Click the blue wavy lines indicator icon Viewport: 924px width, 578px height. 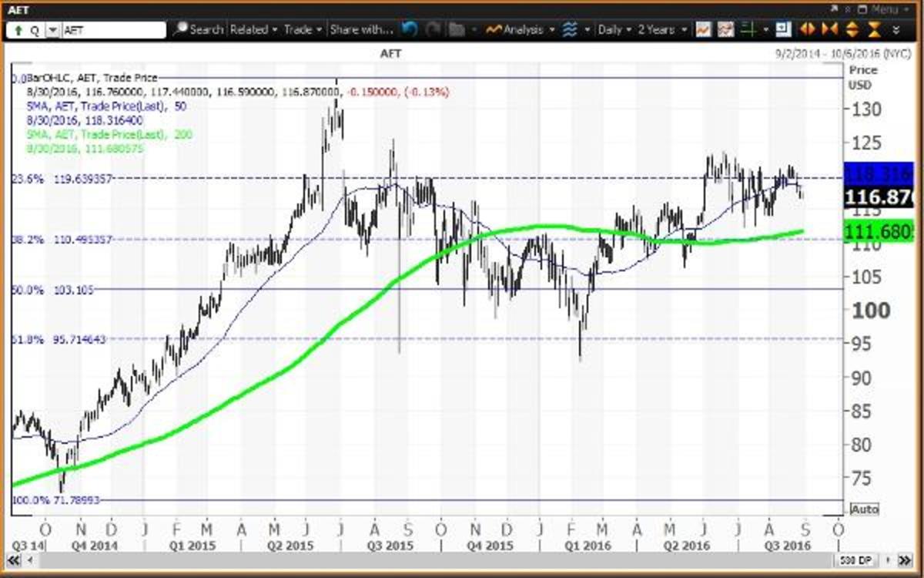pos(570,29)
